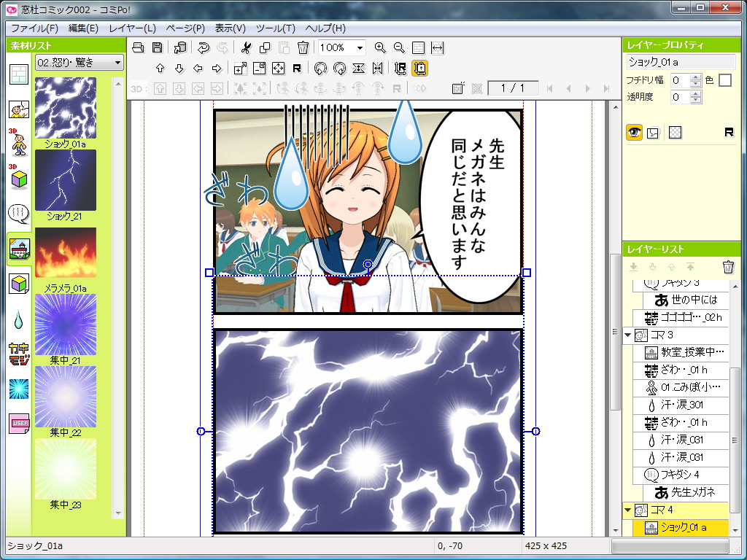Select the 3D item cube category
This screenshot has width=747, height=560.
click(x=19, y=176)
